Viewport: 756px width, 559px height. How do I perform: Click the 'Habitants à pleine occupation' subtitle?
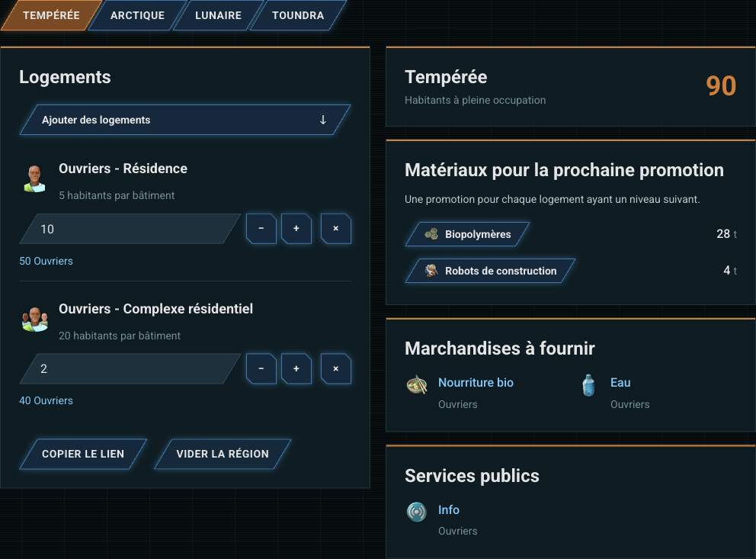[x=476, y=101]
